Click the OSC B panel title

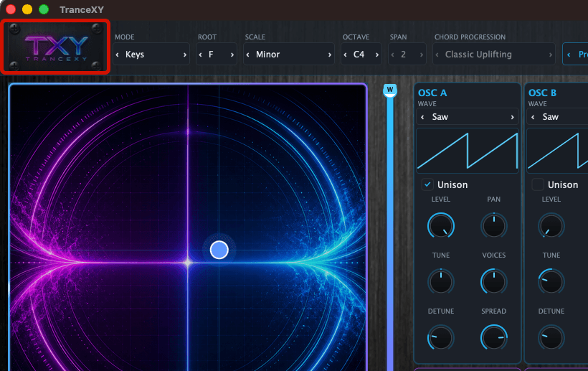point(542,93)
